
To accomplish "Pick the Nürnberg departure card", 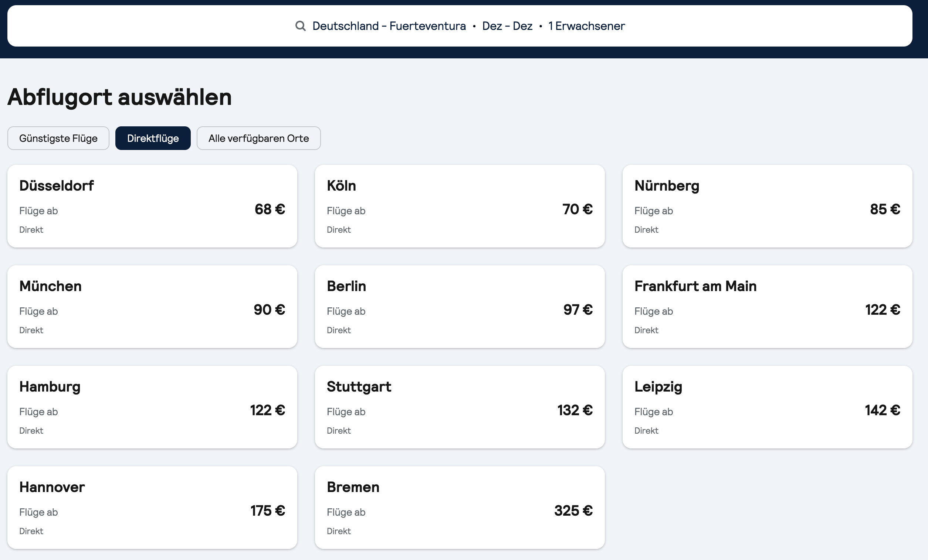I will 767,206.
